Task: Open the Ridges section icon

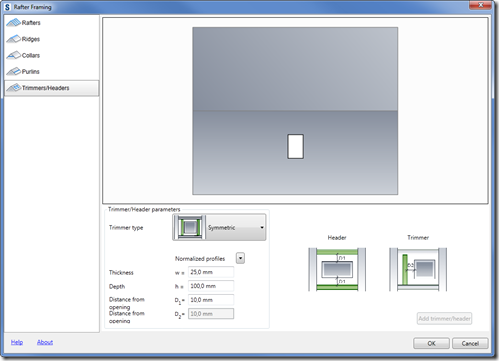Action: pos(13,39)
